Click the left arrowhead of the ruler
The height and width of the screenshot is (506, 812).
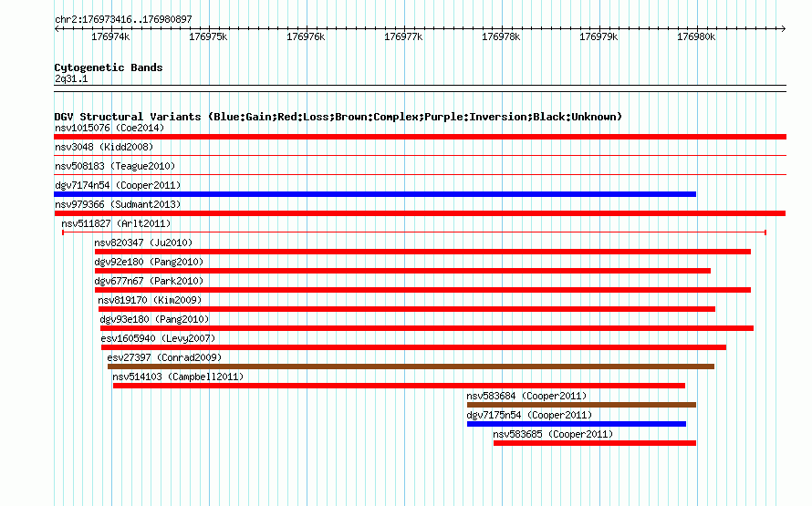coord(57,28)
